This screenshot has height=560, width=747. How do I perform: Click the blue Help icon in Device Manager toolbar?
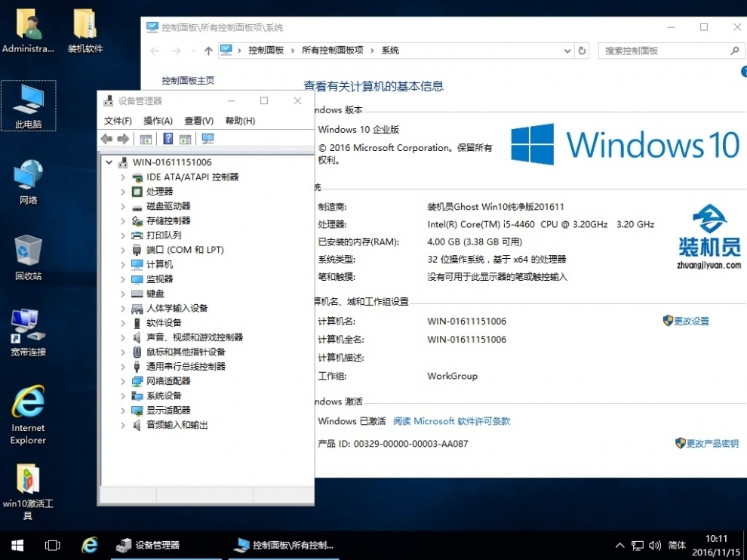168,139
